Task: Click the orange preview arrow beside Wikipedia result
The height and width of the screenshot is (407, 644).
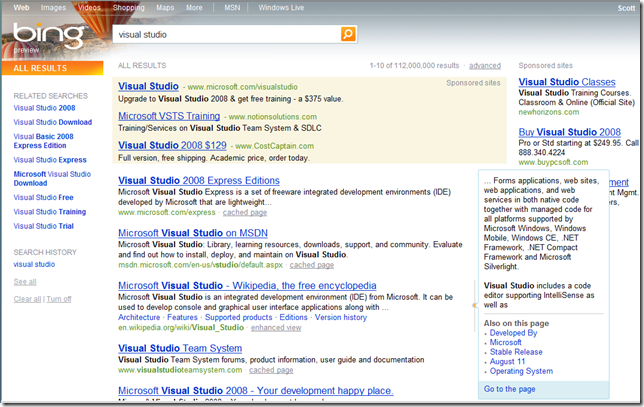Action: tap(474, 305)
